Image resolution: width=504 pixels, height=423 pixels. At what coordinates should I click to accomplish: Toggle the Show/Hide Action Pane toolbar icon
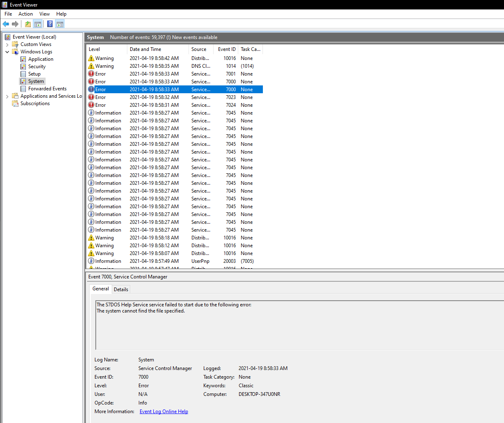[x=60, y=24]
